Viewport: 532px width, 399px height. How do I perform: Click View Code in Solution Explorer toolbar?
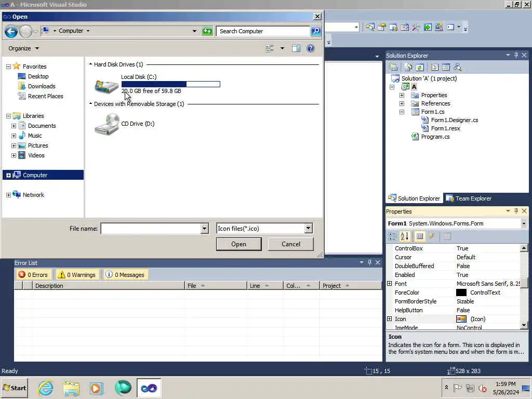pos(435,67)
